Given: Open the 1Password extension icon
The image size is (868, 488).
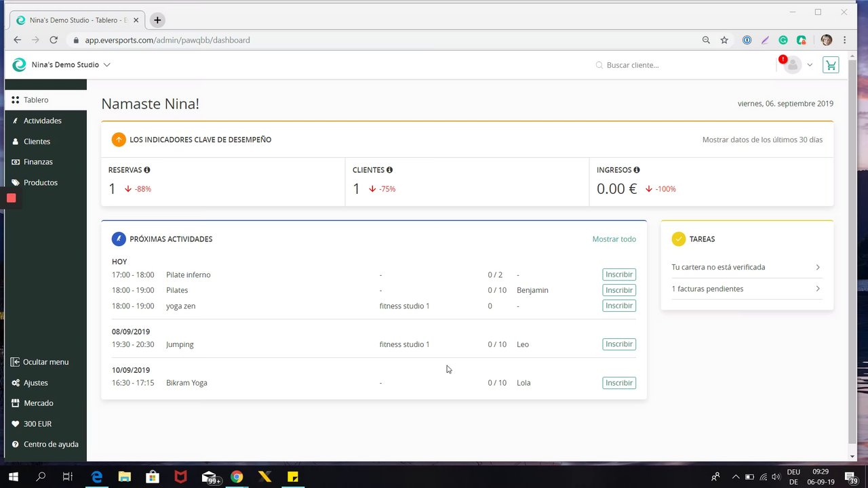Looking at the screenshot, I should 747,40.
